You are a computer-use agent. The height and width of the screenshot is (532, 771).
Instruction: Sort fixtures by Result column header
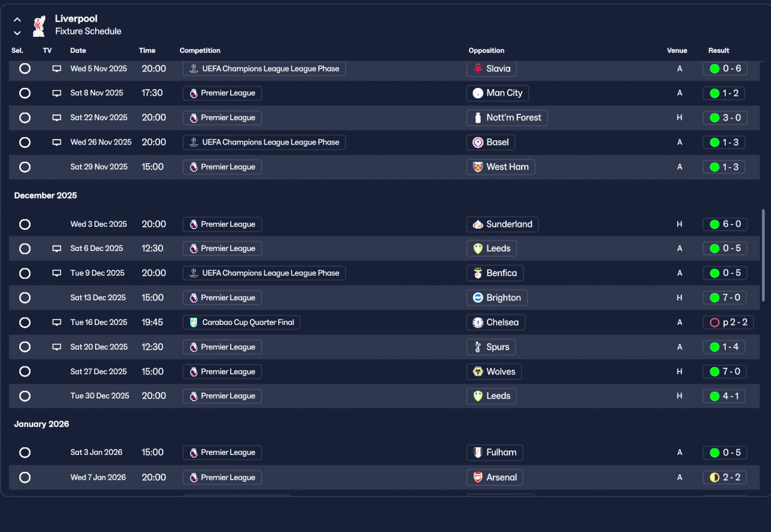[x=719, y=51]
